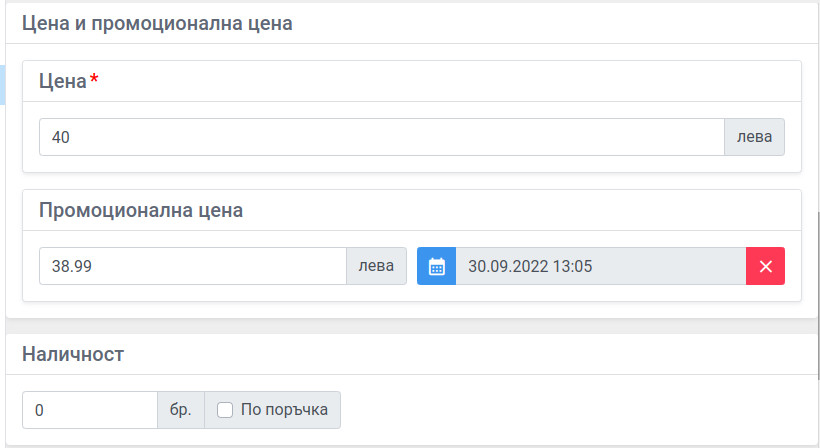Click the лева suffix beside the 40 price
The image size is (820, 448).
754,137
